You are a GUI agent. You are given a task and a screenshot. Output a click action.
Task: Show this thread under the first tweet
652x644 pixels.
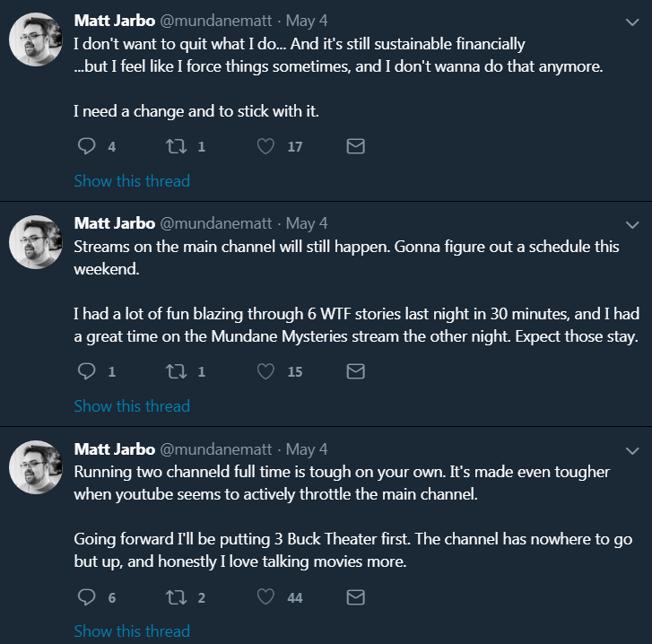coord(132,181)
